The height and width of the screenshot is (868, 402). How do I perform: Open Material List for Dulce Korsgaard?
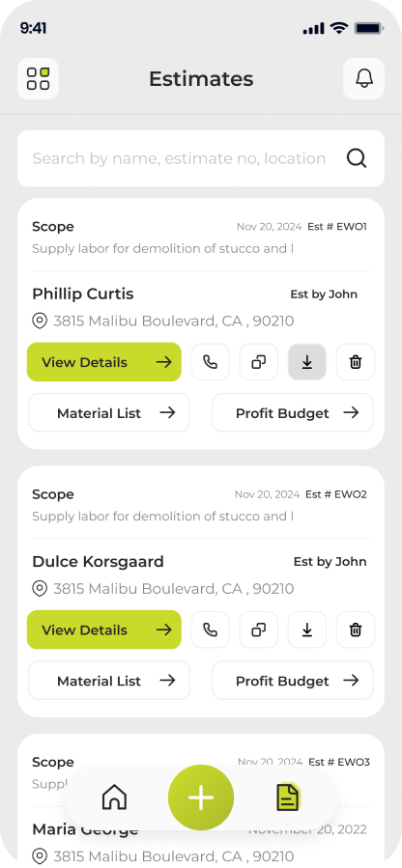109,680
